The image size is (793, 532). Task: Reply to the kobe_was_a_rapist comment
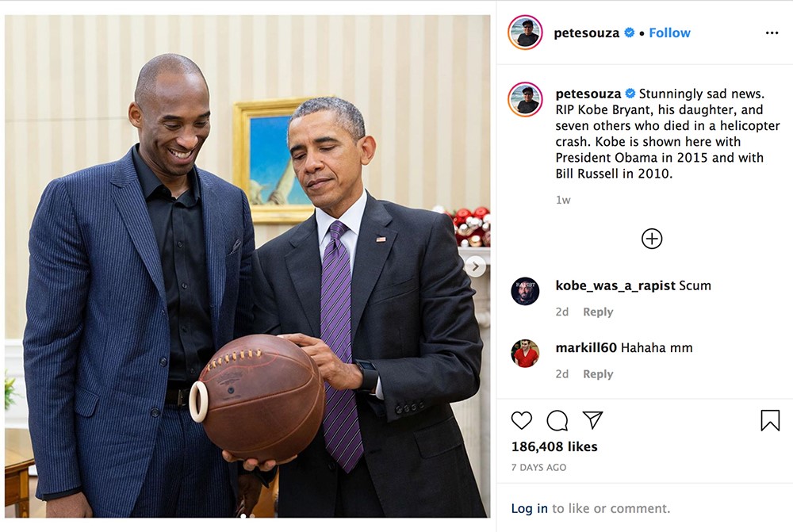coord(598,312)
